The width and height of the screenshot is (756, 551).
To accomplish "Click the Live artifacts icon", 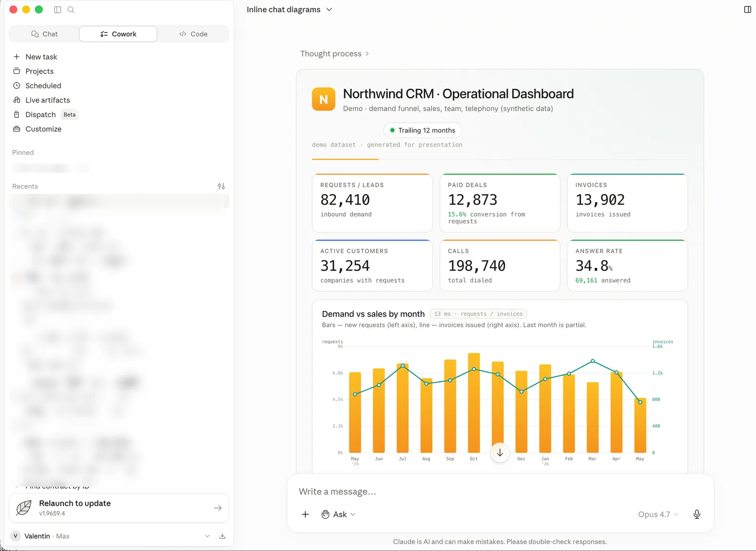I will (17, 100).
